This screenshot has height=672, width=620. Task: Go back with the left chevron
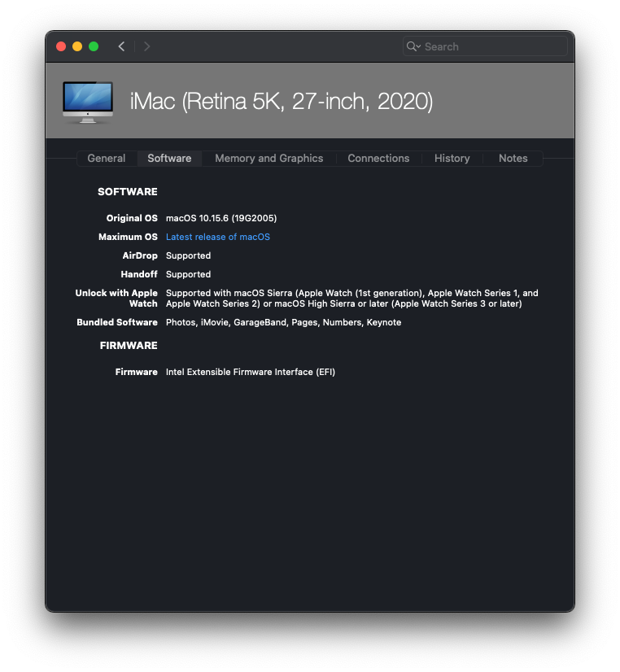[x=121, y=46]
